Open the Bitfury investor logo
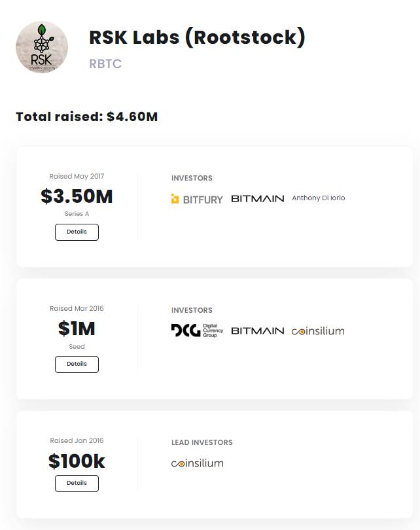The image size is (420, 530). click(x=197, y=199)
